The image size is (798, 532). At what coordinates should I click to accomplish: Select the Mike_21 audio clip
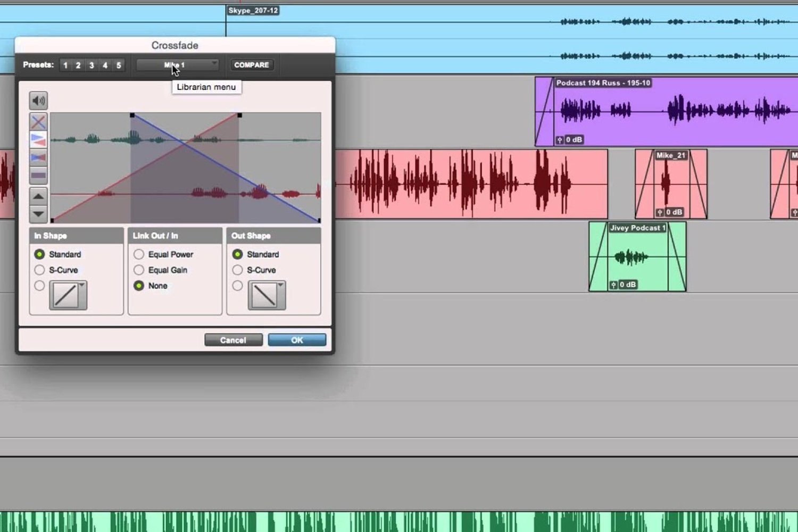[670, 184]
